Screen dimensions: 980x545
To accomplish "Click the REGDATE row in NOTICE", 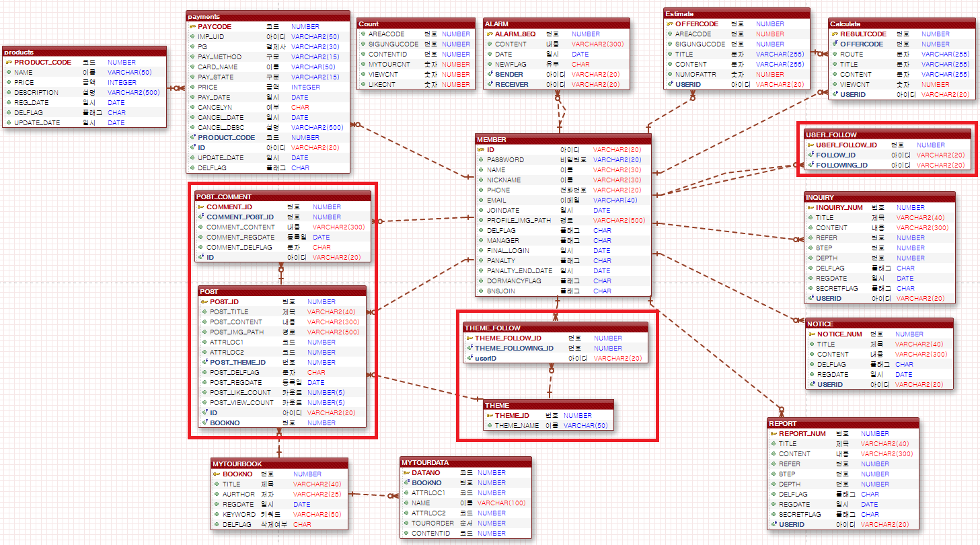I will click(x=880, y=374).
